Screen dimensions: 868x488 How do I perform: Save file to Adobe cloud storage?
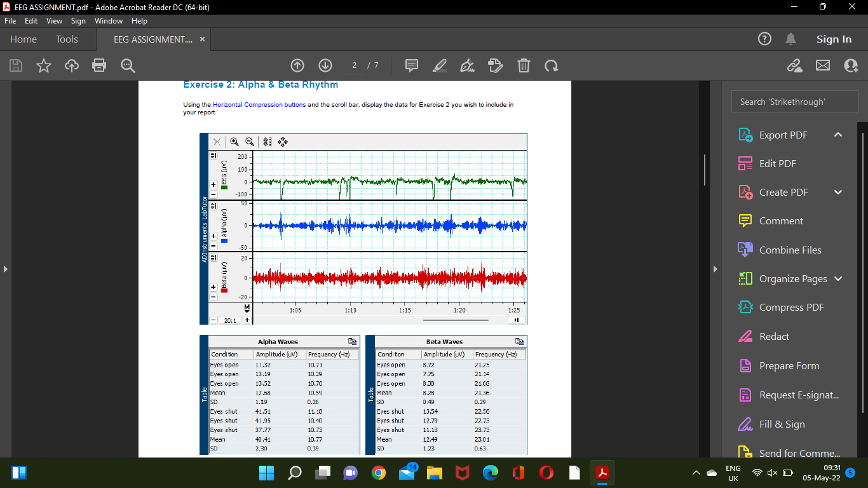click(71, 65)
